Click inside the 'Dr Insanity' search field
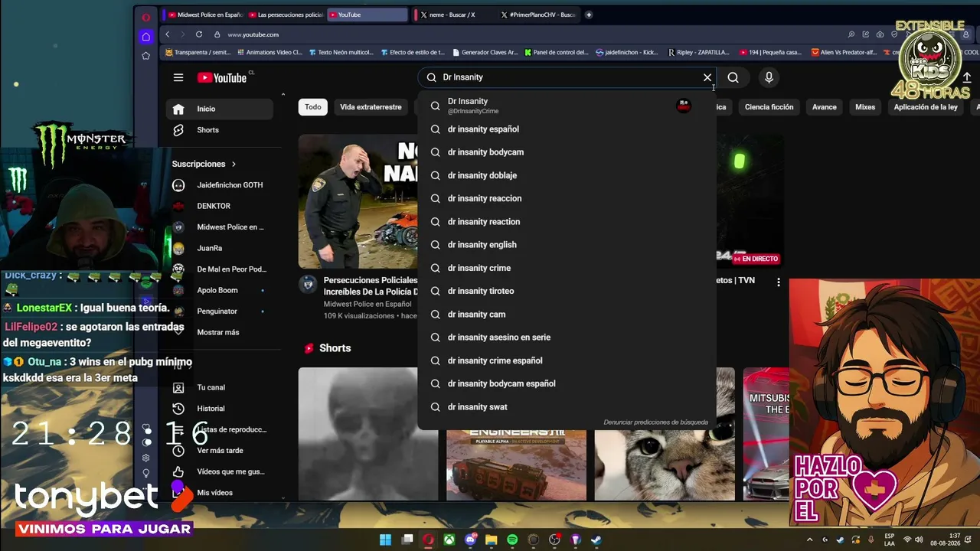The width and height of the screenshot is (980, 551). [x=567, y=77]
